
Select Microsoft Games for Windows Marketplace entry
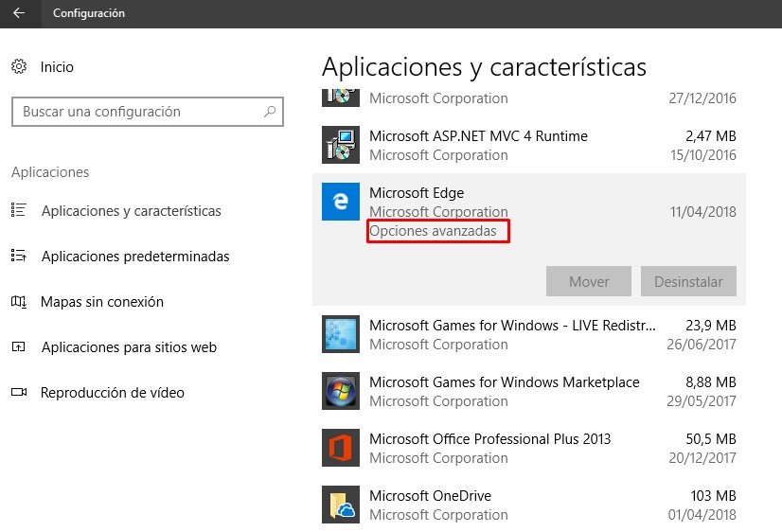tap(528, 391)
